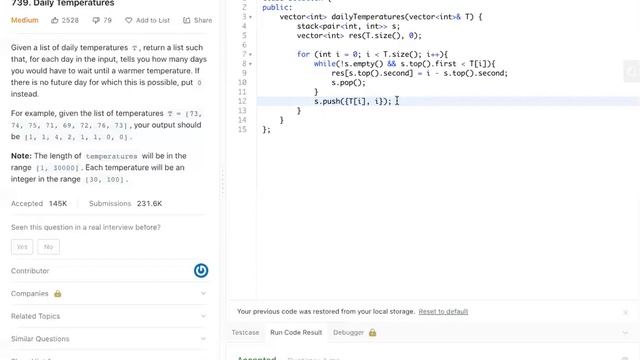The width and height of the screenshot is (640, 360).
Task: Switch to the Run Code Result tab
Action: coord(296,332)
